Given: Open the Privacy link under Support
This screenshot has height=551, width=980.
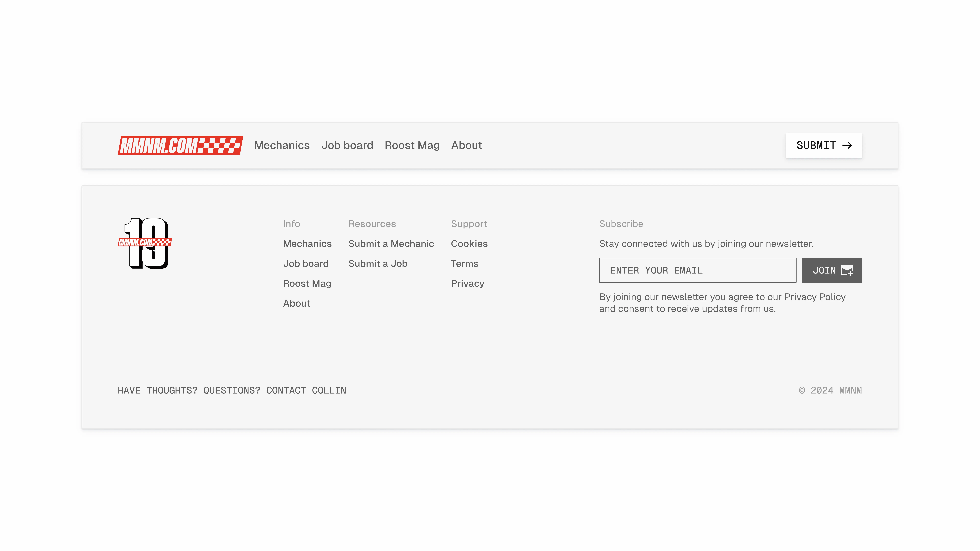Looking at the screenshot, I should 468,284.
